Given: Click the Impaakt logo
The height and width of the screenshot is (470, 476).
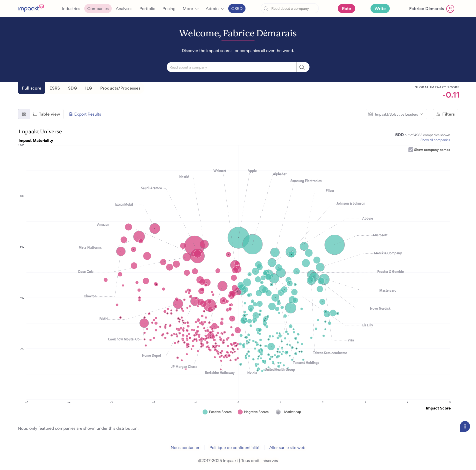Looking at the screenshot, I should (x=31, y=8).
